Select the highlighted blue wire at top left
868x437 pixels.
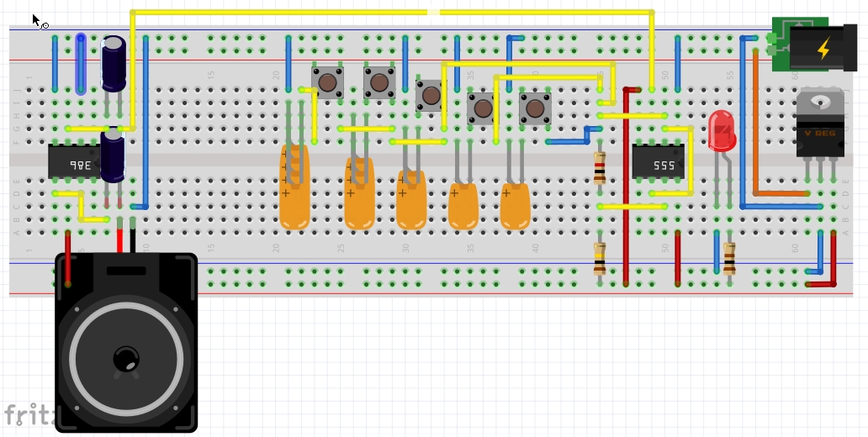(x=80, y=63)
